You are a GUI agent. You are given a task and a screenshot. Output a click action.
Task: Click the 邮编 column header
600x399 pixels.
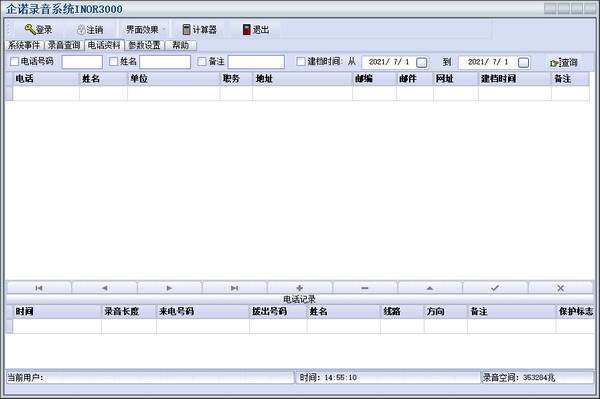[x=374, y=79]
